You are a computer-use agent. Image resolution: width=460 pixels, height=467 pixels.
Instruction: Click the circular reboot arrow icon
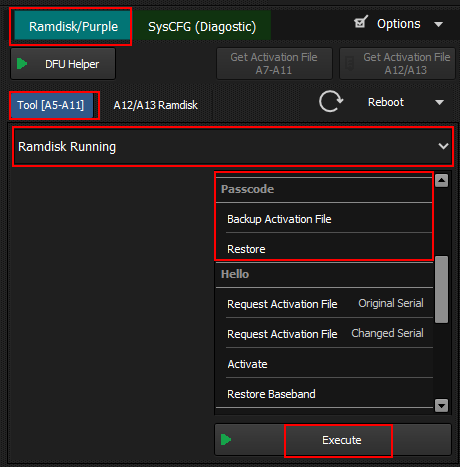[331, 101]
